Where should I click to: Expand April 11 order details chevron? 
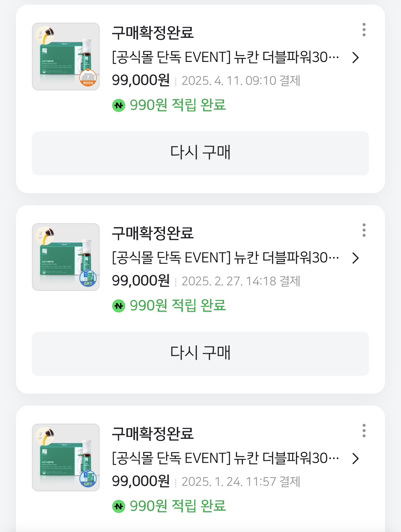click(355, 58)
